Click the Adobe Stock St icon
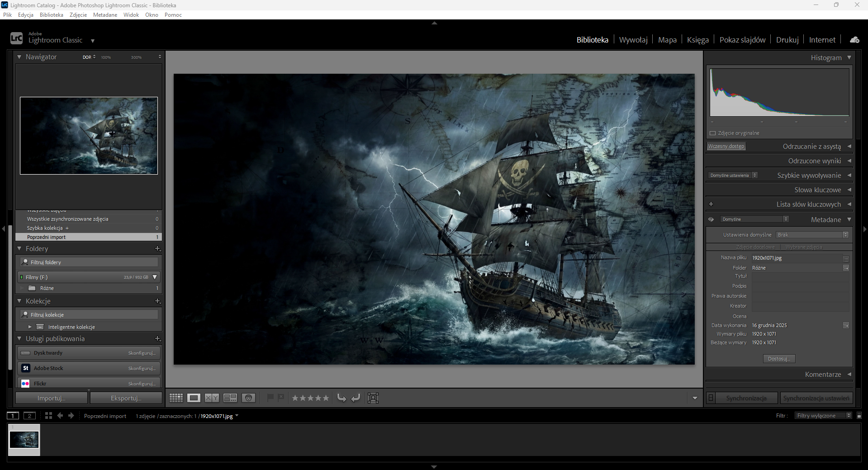868x470 pixels. pos(25,368)
